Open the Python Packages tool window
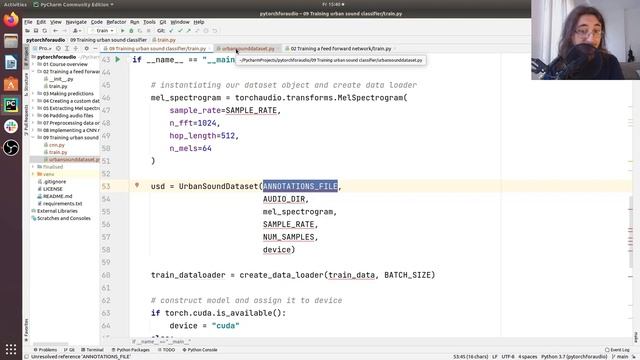This screenshot has height=360, width=640. 131,350
